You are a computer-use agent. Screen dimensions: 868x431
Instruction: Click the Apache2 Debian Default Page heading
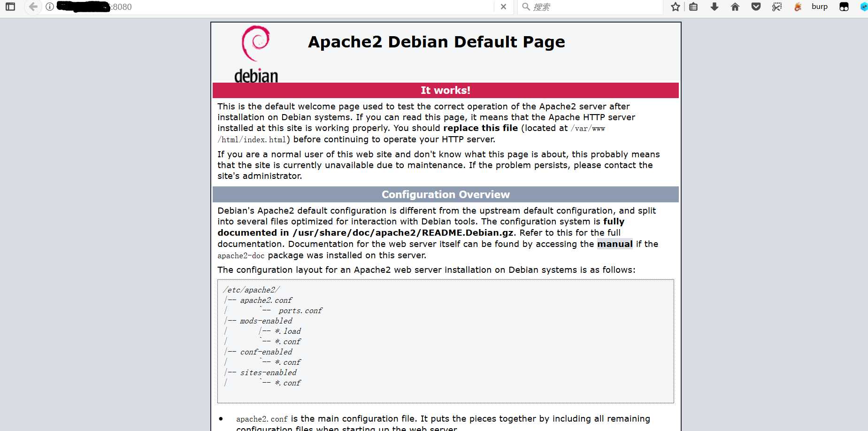(x=437, y=42)
